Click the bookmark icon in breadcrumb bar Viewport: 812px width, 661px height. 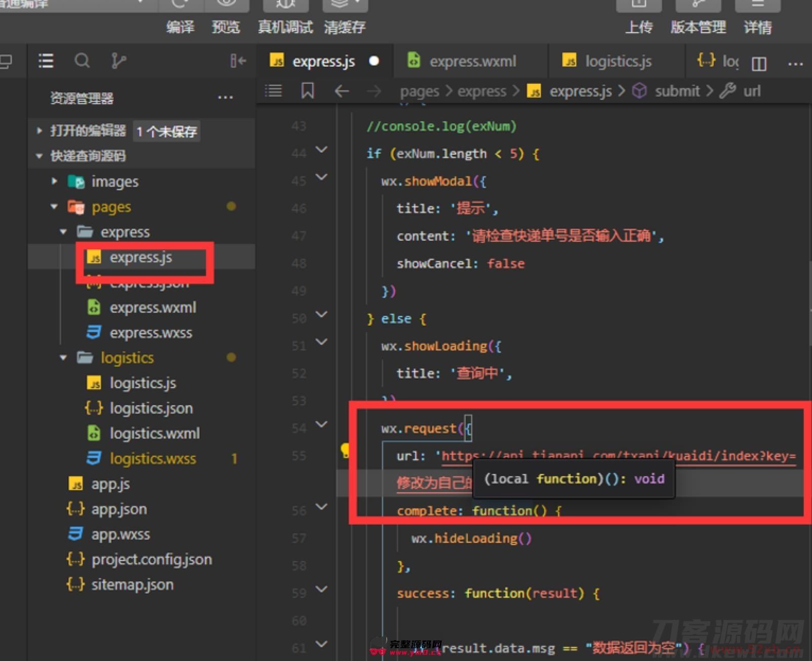(308, 91)
